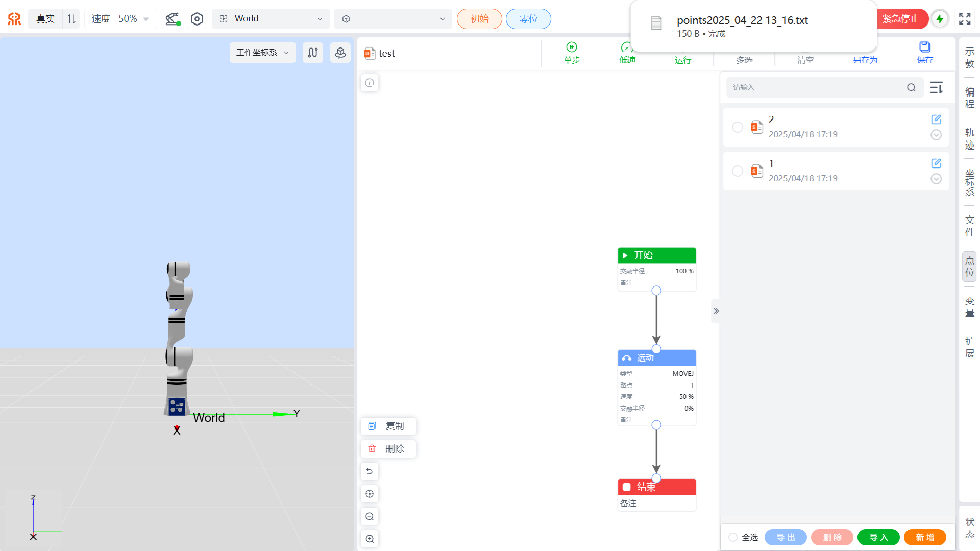980x551 pixels.
Task: Click the save (保存) icon
Action: point(924,47)
